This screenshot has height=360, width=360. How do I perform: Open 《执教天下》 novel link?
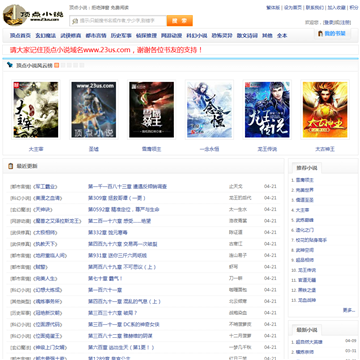(45, 244)
